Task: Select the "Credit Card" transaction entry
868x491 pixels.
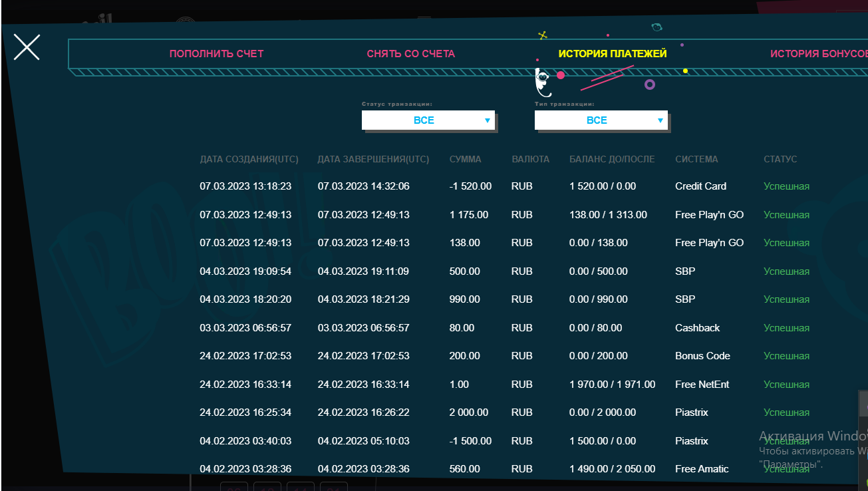Action: pyautogui.click(x=700, y=186)
